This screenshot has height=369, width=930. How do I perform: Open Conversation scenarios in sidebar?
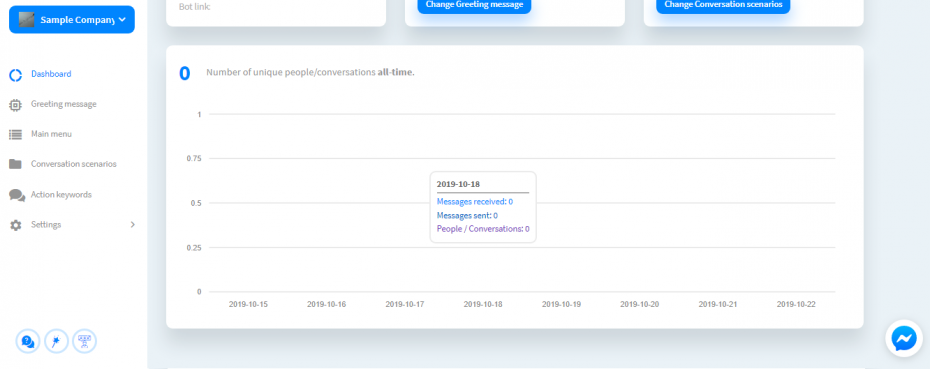(74, 164)
